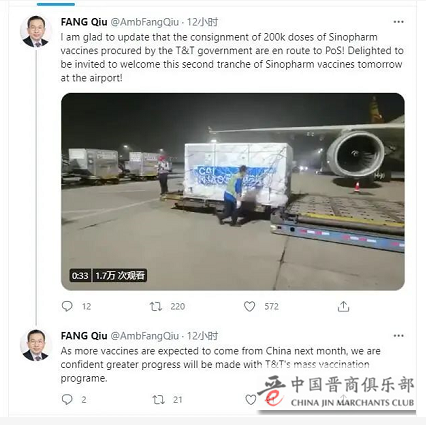Like the second tweet about mass vaccination
This screenshot has width=426, height=425.
click(x=250, y=399)
